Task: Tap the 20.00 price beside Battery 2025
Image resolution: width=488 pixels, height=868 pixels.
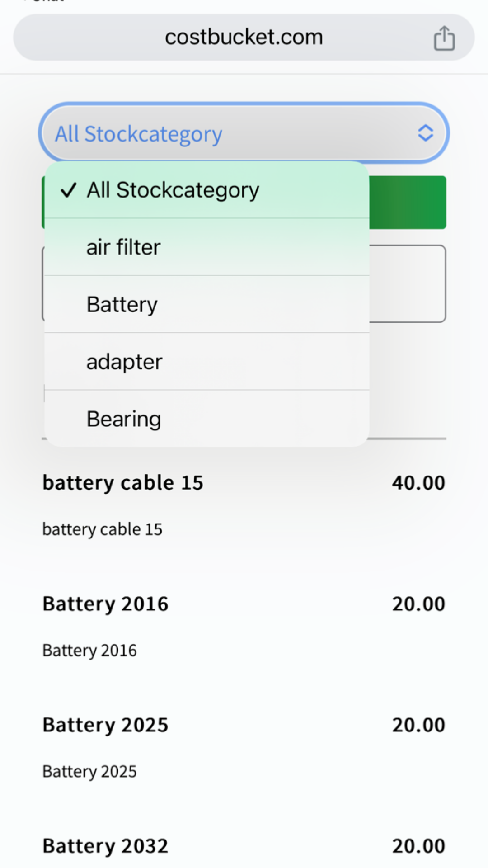Action: [x=418, y=725]
